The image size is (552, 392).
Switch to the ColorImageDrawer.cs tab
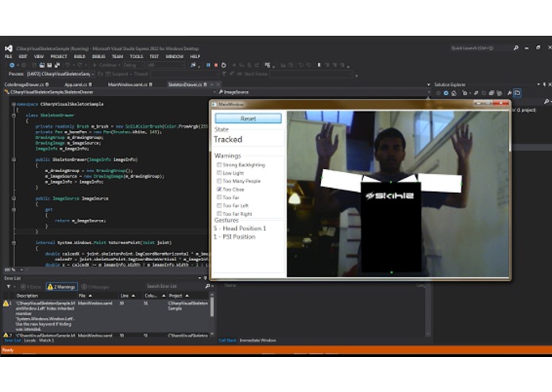tap(26, 84)
